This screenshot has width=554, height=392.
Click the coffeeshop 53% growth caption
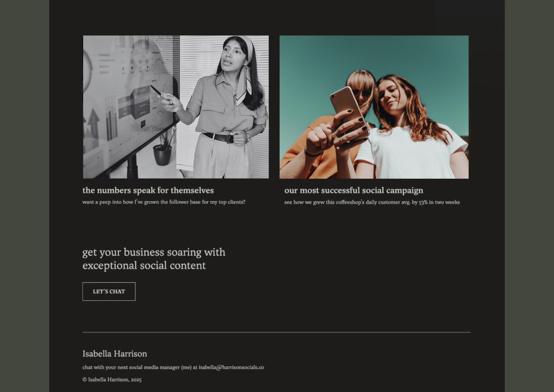pyautogui.click(x=372, y=202)
